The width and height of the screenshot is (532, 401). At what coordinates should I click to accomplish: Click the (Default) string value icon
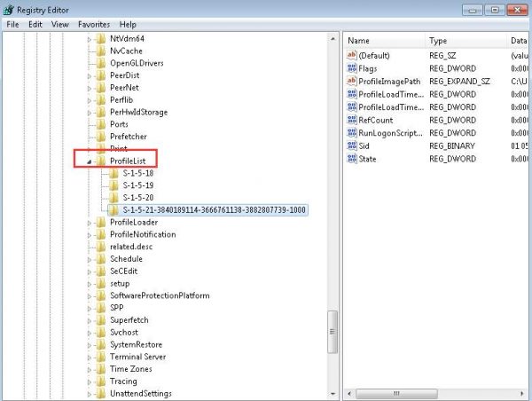pos(351,55)
